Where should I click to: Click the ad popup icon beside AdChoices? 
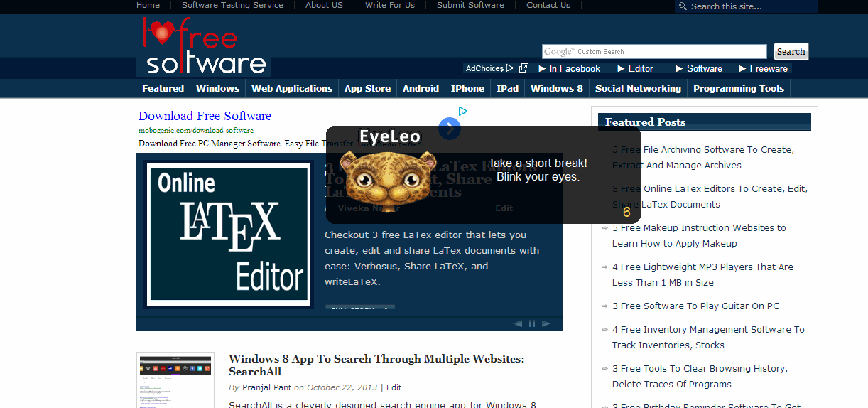click(524, 68)
